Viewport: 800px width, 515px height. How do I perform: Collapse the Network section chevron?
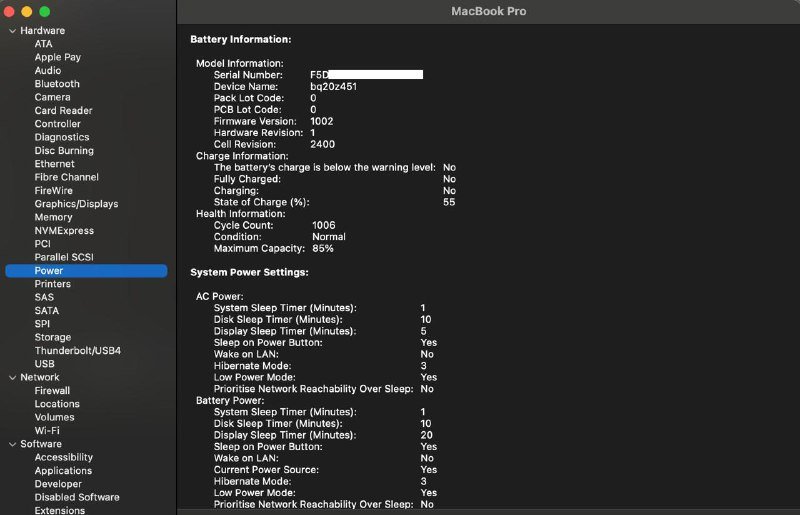(12, 378)
